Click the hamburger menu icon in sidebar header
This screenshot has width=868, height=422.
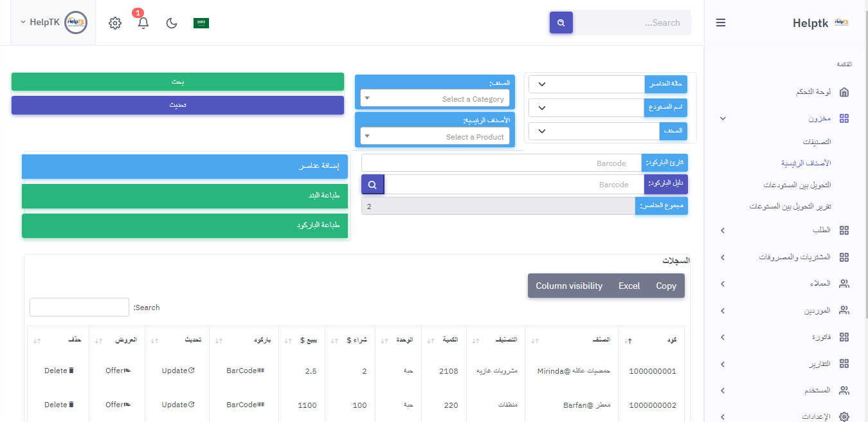(x=721, y=23)
